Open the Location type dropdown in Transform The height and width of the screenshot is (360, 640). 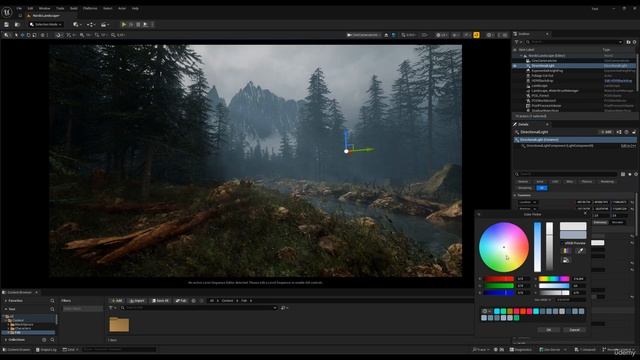[x=528, y=202]
